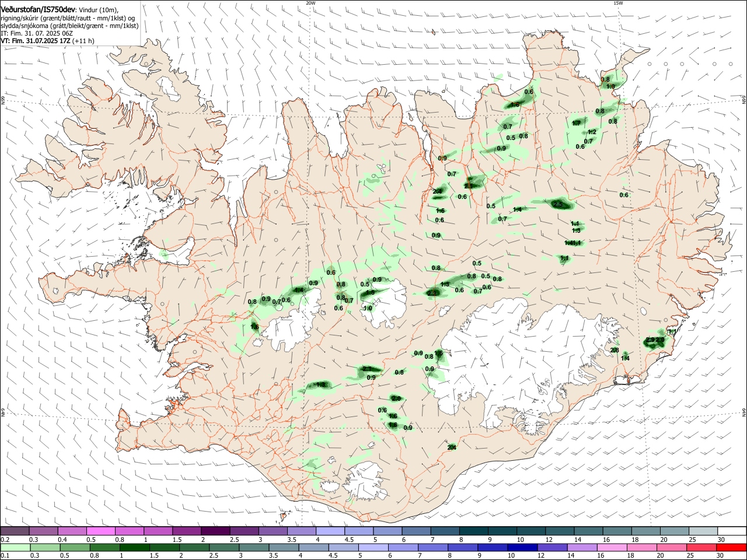
Task: Click the 15W longitude label
Action: click(x=618, y=3)
